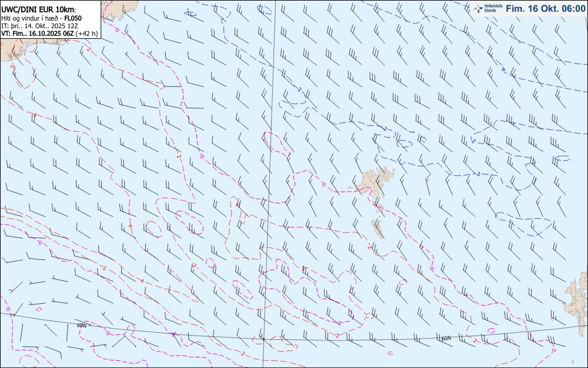
Task: Click the 'Fim. 16 Okt. 06:00' timestamp
Action: point(545,8)
